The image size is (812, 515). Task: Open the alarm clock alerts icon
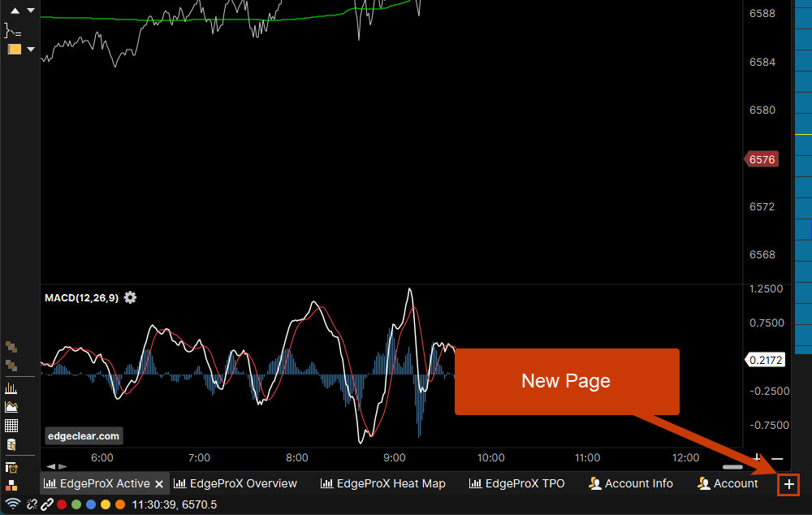(11, 467)
